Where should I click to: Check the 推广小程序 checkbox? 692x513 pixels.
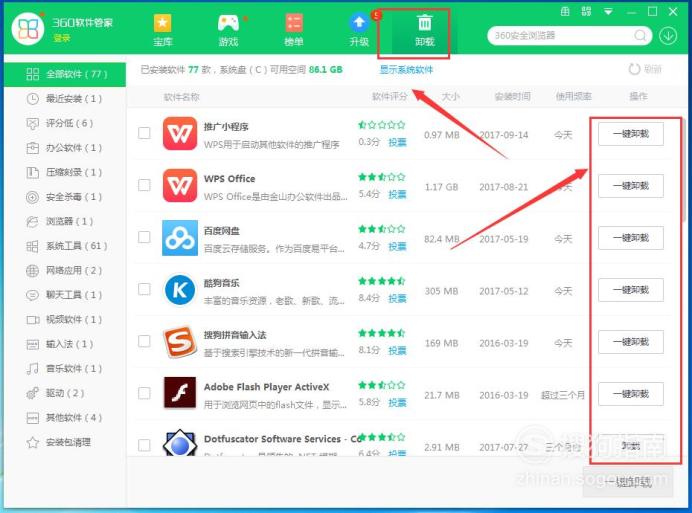pos(144,133)
